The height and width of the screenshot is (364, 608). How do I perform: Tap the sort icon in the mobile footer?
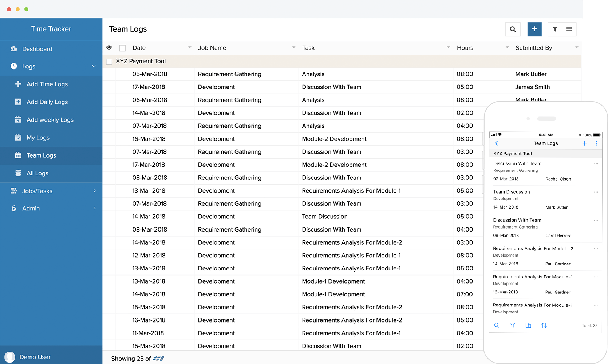point(544,325)
